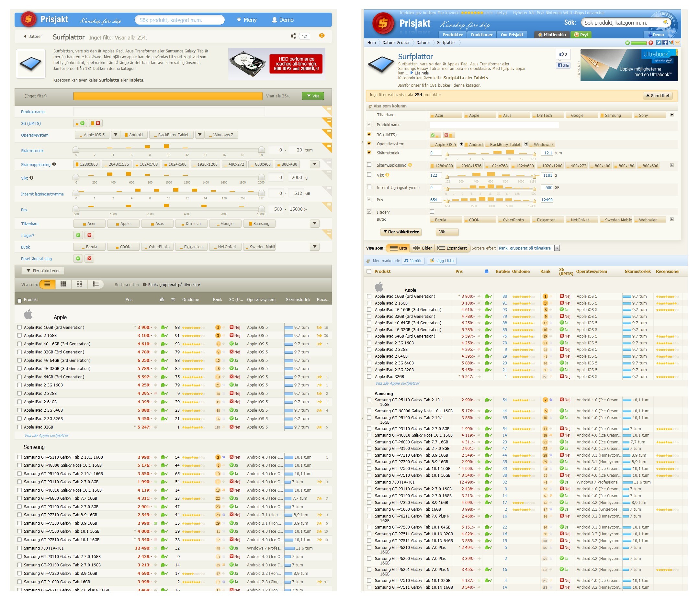
Task: Expand Tillverkare plus button on right page
Action: coord(672,115)
